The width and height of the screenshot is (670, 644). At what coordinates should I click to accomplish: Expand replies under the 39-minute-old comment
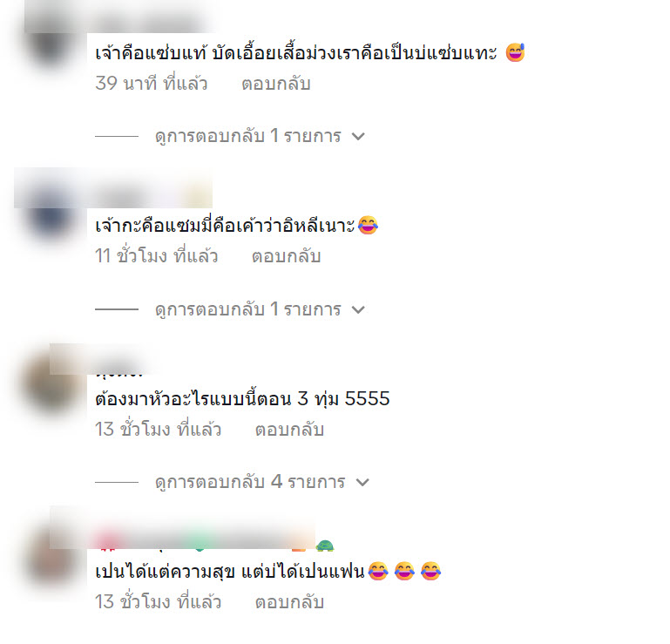pyautogui.click(x=247, y=136)
